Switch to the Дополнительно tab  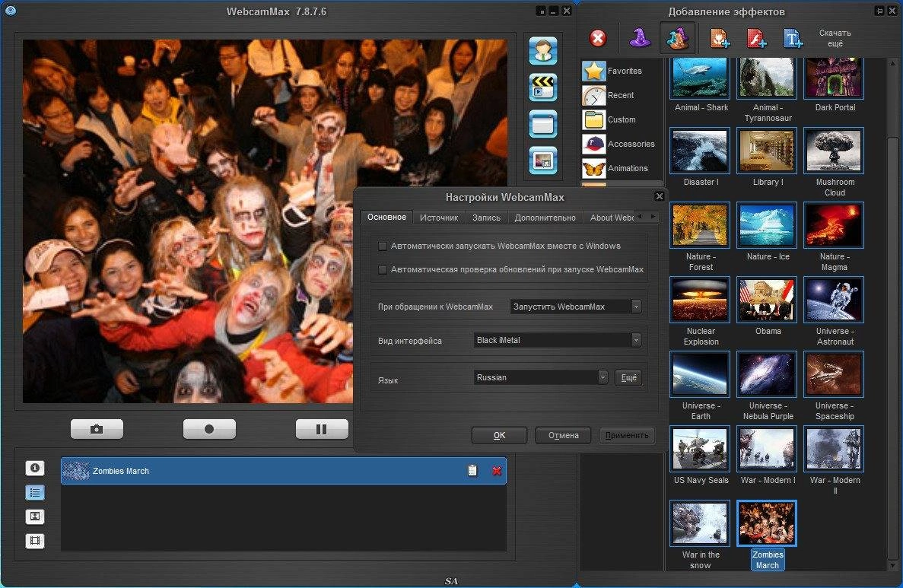coord(545,218)
